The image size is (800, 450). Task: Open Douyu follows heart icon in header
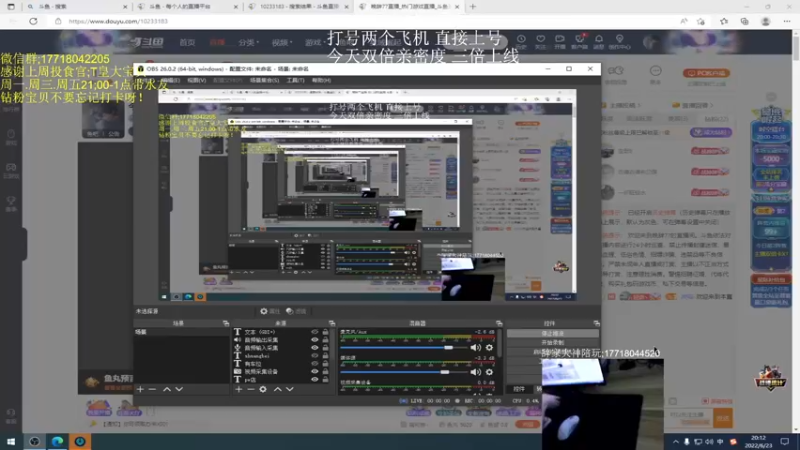pos(540,41)
